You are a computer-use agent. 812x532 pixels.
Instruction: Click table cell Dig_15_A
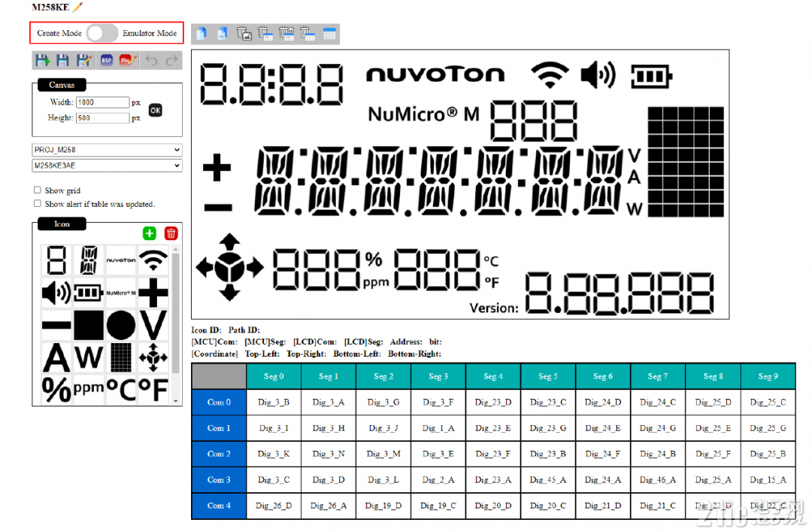click(768, 479)
